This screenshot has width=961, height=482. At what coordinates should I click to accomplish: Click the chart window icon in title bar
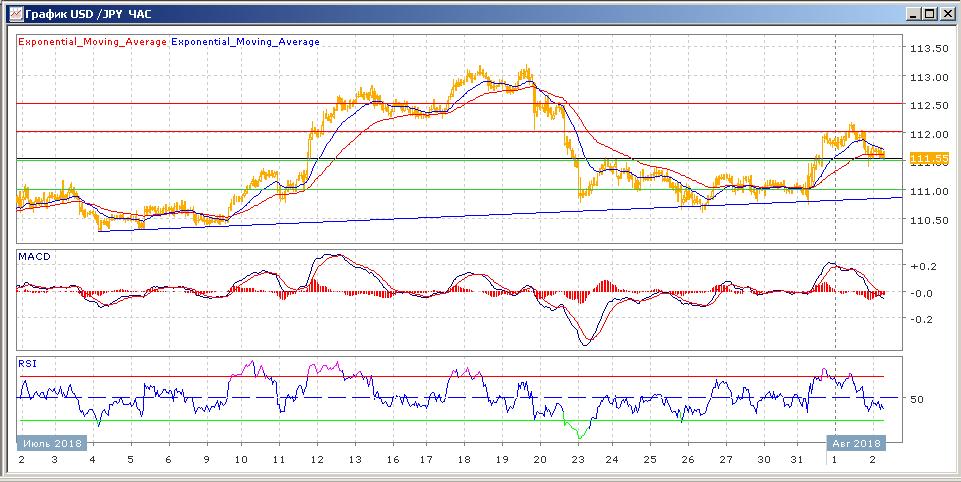point(17,13)
